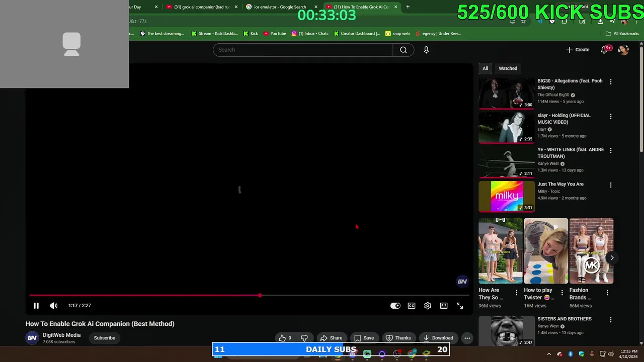Image resolution: width=644 pixels, height=362 pixels.
Task: Open YouTube notifications bell
Action: (605, 50)
